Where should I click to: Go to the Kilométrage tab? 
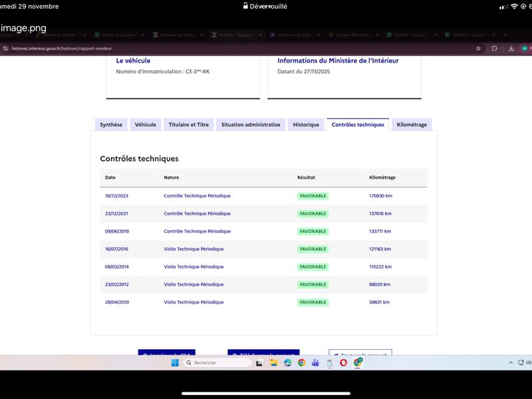[x=412, y=124]
